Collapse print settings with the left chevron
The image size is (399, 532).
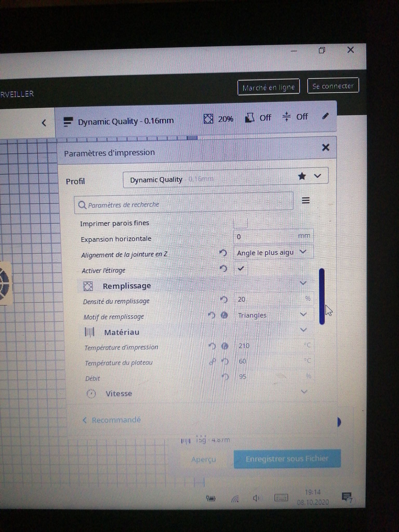(x=44, y=123)
